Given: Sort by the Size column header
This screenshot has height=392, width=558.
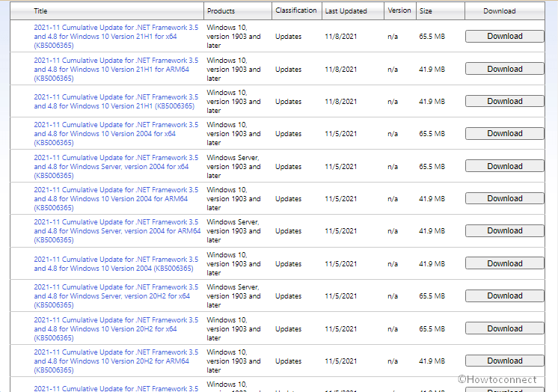Looking at the screenshot, I should [426, 11].
